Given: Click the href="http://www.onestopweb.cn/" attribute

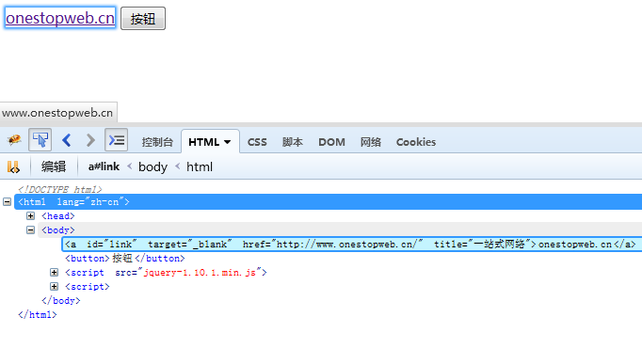Looking at the screenshot, I should tap(333, 245).
